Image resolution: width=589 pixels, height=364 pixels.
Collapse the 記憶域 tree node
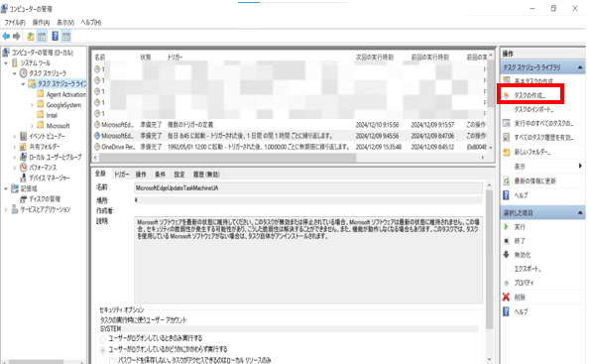(x=6, y=188)
